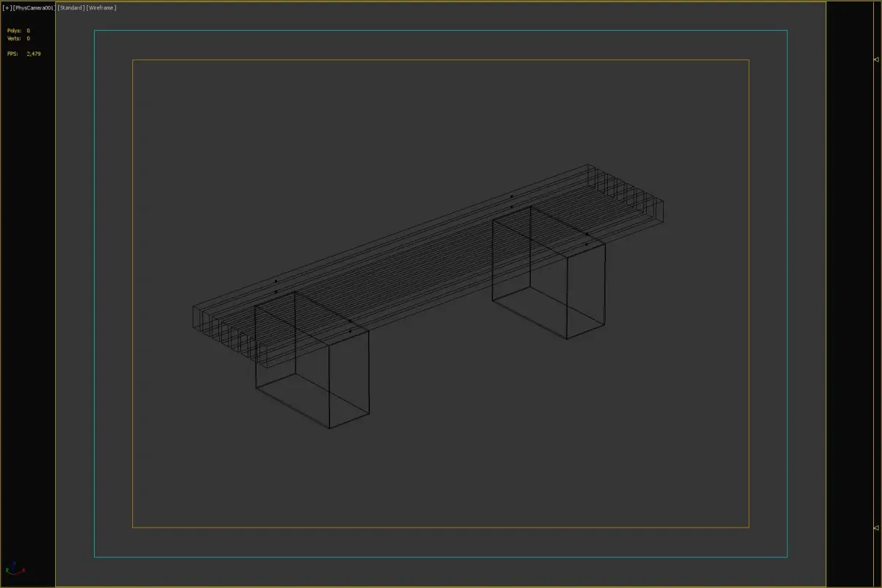
Task: Click the XYZ axis tripod icon
Action: tap(15, 568)
